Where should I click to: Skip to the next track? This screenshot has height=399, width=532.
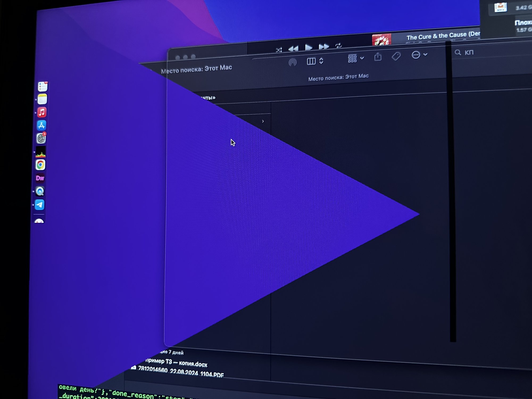[324, 47]
